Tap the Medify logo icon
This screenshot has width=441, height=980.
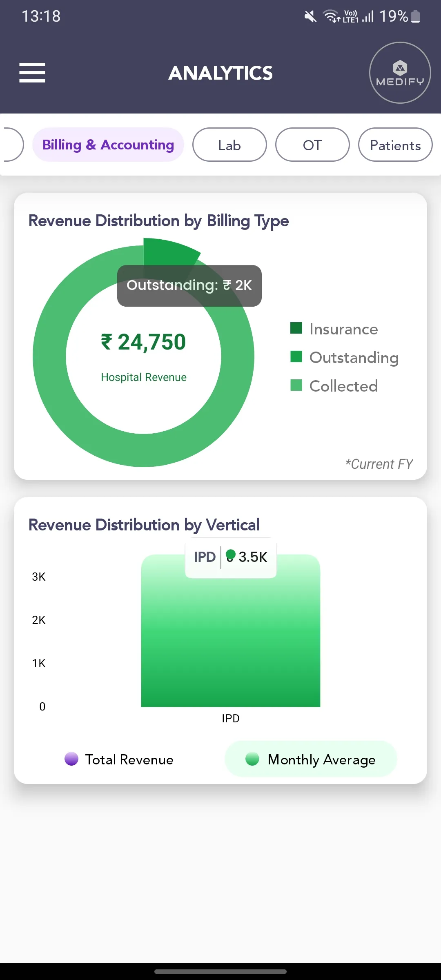click(400, 73)
